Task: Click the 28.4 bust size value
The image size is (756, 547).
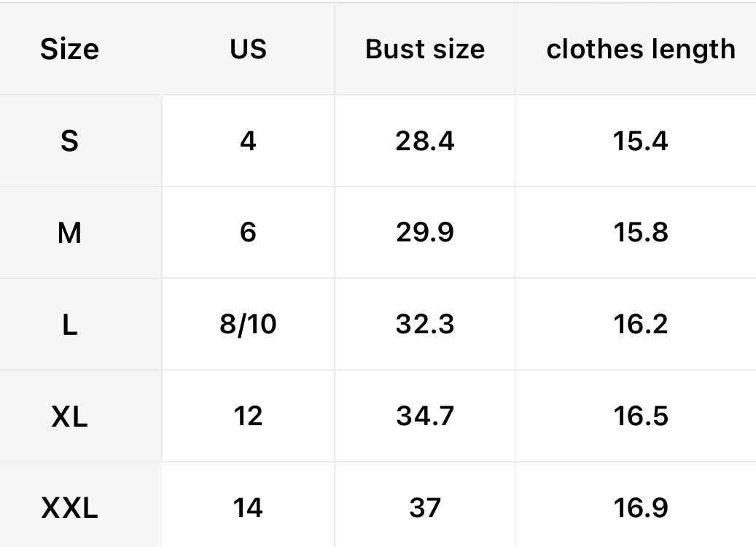Action: point(424,141)
